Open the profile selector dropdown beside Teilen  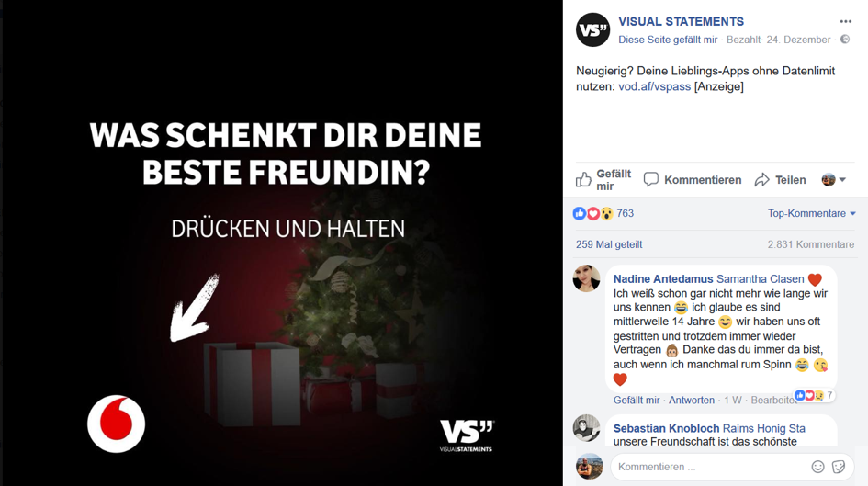(x=834, y=179)
